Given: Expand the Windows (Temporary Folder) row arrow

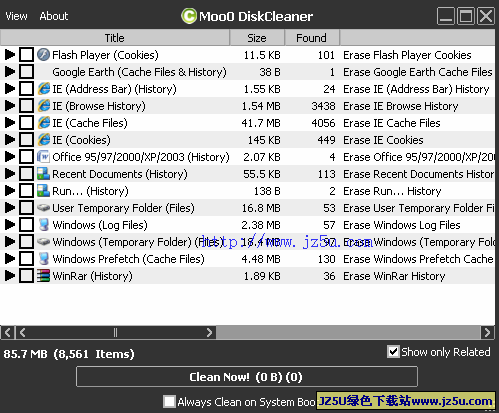Looking at the screenshot, I should pyautogui.click(x=10, y=242).
